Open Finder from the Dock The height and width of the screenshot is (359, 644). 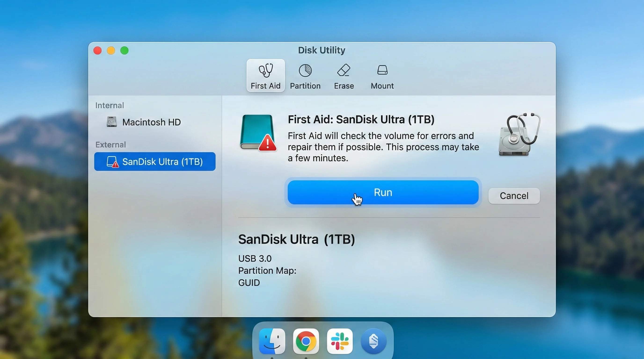[272, 341]
